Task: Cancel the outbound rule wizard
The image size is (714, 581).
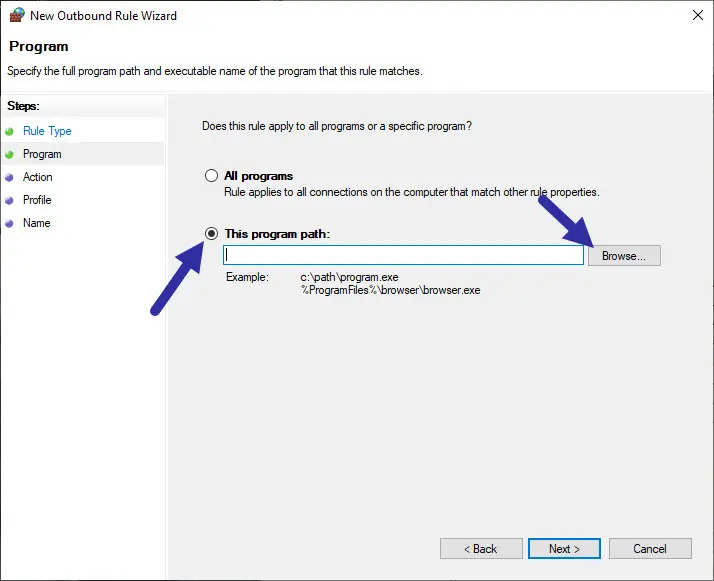Action: (650, 548)
